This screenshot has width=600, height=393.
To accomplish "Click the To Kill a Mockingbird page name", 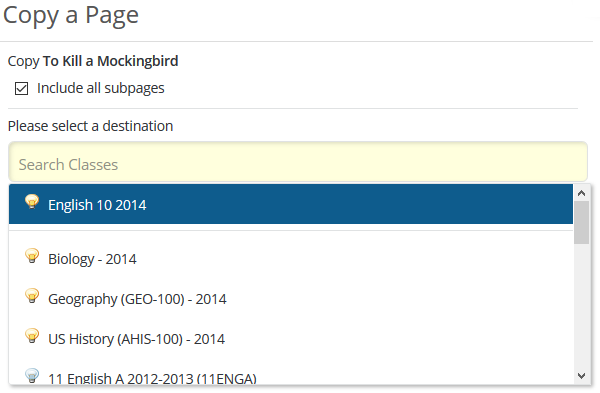I will tap(111, 61).
